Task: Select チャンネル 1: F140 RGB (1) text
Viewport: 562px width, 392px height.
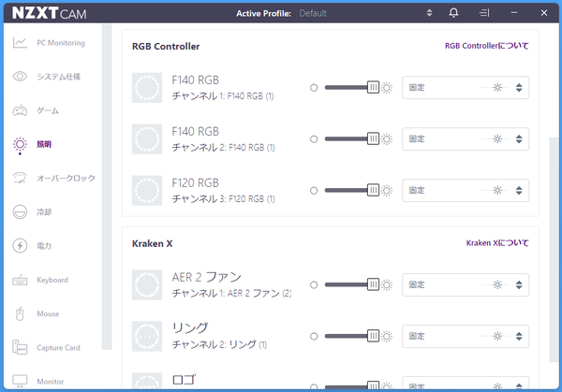Action: point(223,96)
